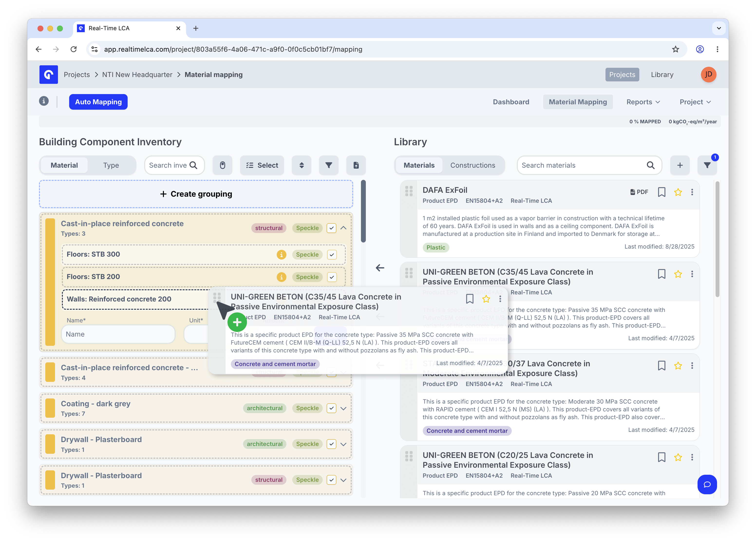Open a new browser tab
The image size is (756, 542).
point(196,28)
